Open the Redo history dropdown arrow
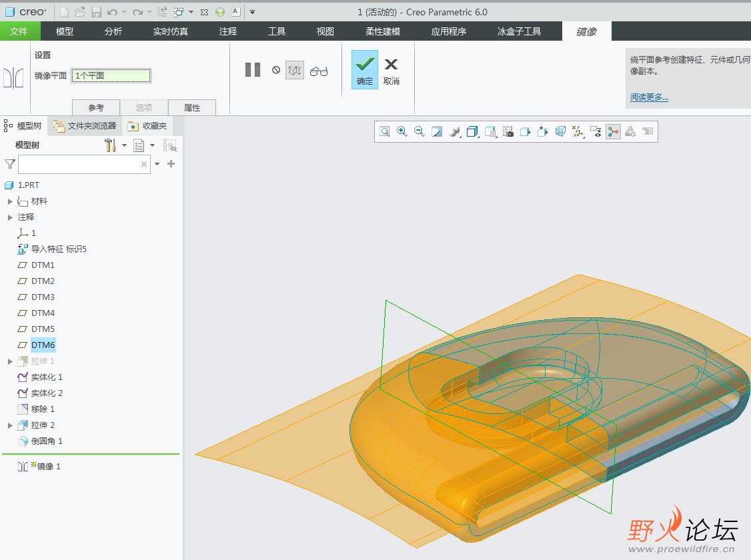Viewport: 751px width, 560px height. click(149, 12)
